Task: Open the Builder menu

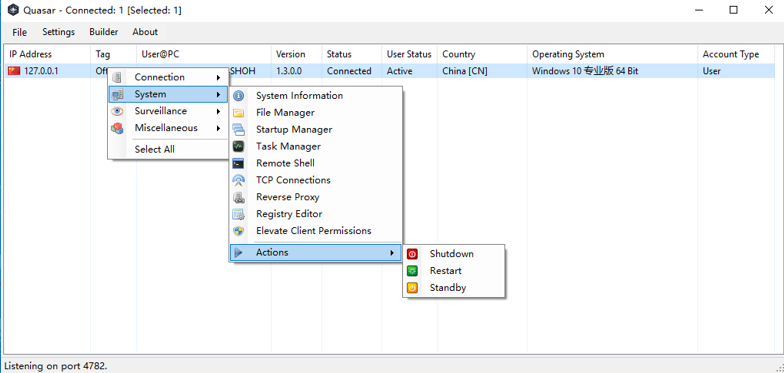Action: tap(104, 32)
